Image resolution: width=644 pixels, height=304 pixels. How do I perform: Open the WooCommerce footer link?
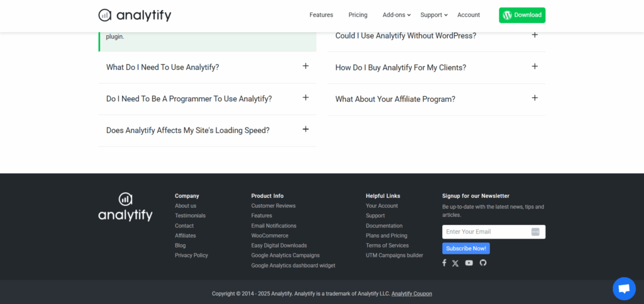tap(270, 236)
